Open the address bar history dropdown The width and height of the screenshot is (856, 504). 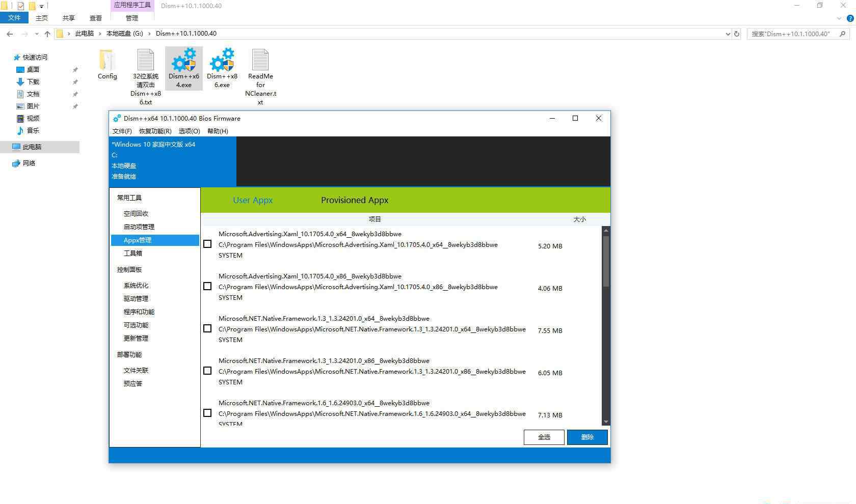tap(728, 34)
